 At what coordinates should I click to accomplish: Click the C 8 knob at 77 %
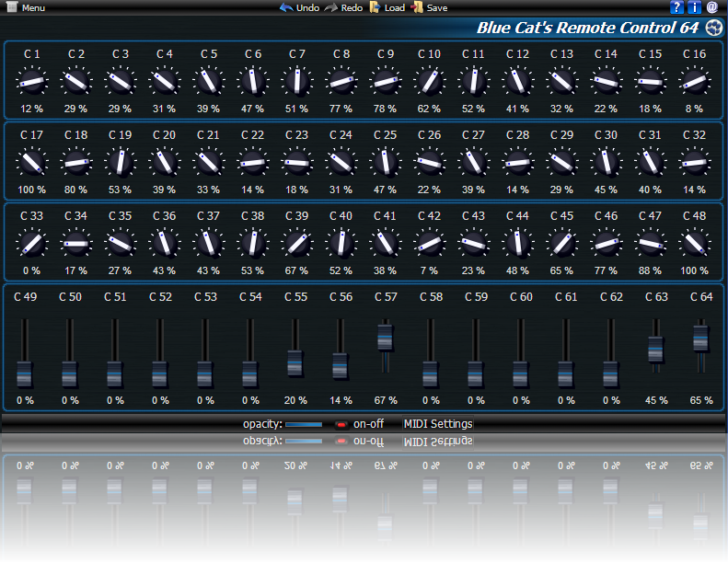[341, 82]
